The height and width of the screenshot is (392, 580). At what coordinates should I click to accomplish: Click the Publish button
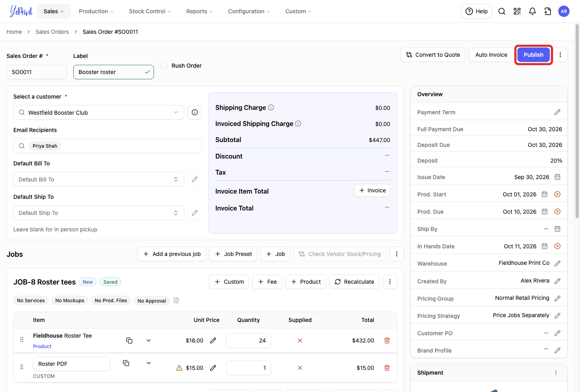point(534,55)
